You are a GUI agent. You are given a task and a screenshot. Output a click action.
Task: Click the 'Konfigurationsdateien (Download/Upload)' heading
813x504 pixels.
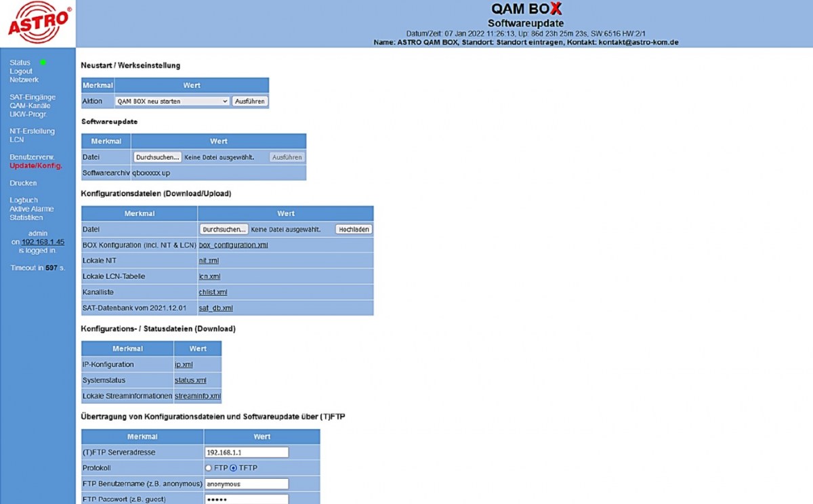(157, 194)
